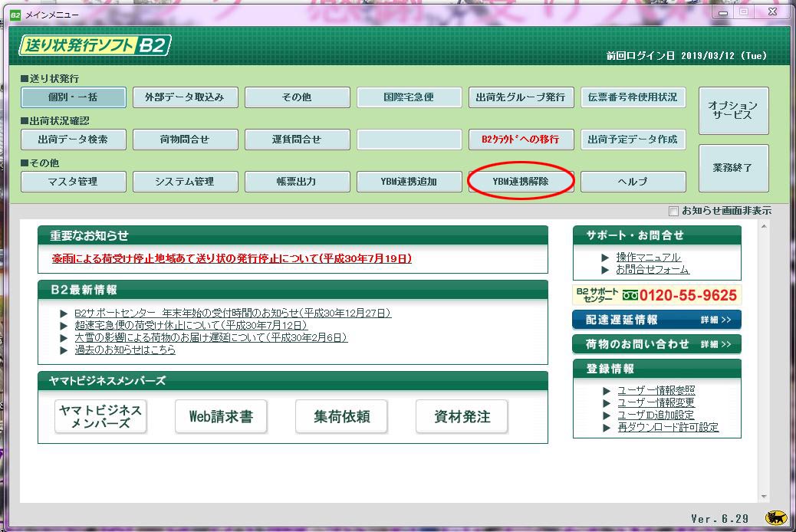
Task: Click the arrow bullet beside ユーザー情報参照
Action: pyautogui.click(x=607, y=391)
